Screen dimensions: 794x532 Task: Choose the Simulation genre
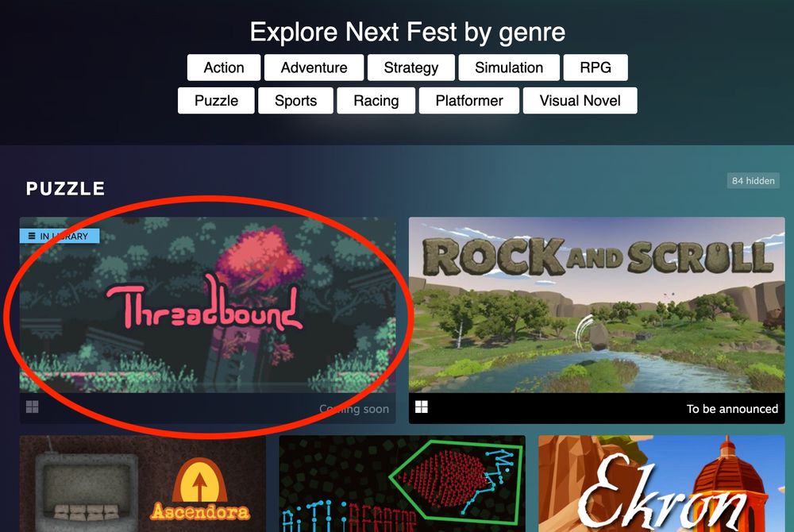509,67
